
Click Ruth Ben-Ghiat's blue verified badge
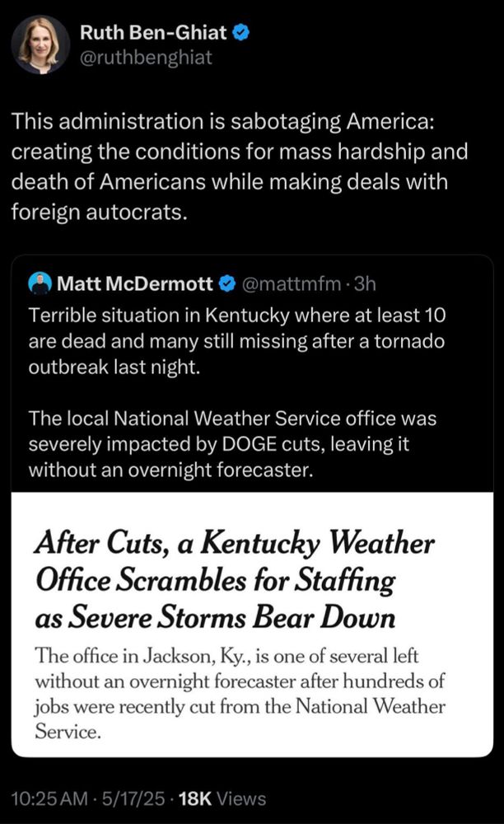coord(240,33)
